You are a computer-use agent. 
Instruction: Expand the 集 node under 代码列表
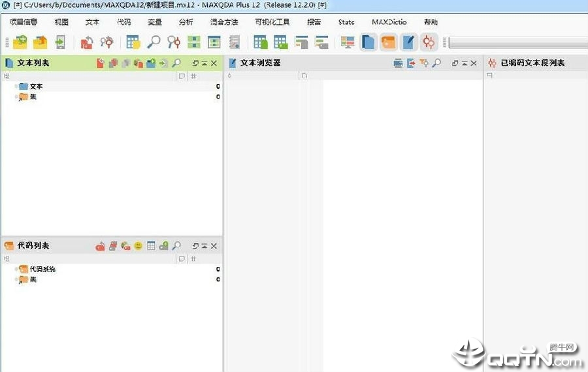(x=16, y=279)
